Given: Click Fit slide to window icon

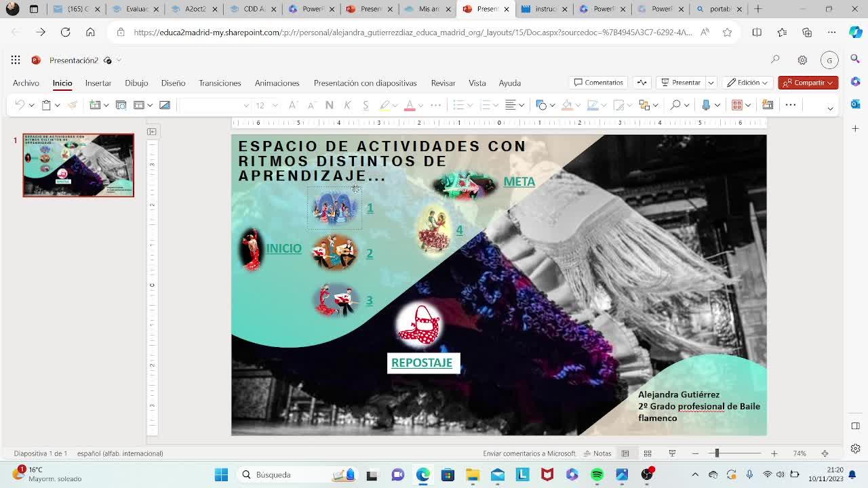Looking at the screenshot, I should point(825,453).
